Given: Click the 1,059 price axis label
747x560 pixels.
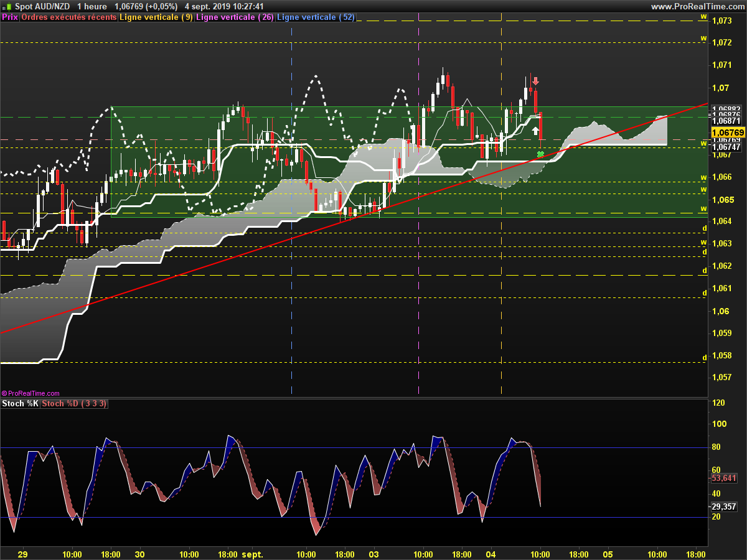Looking at the screenshot, I should pyautogui.click(x=722, y=333).
